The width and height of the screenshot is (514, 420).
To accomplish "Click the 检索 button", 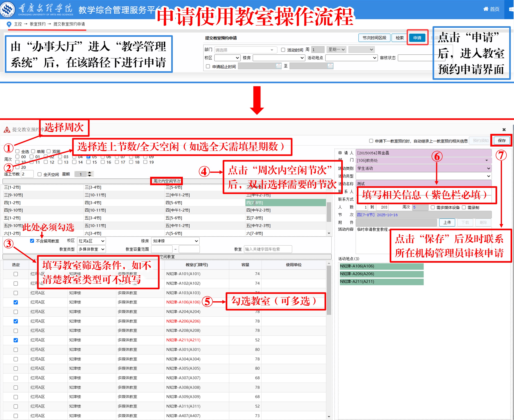I will (x=399, y=38).
